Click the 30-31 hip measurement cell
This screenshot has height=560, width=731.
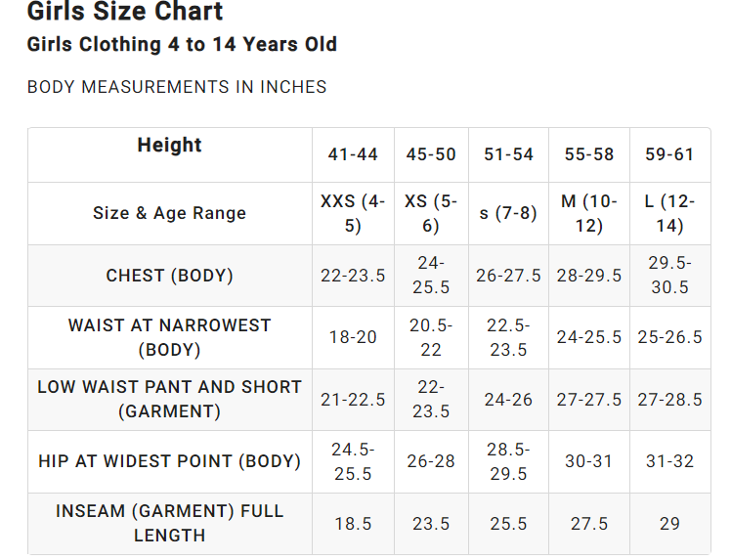point(589,461)
